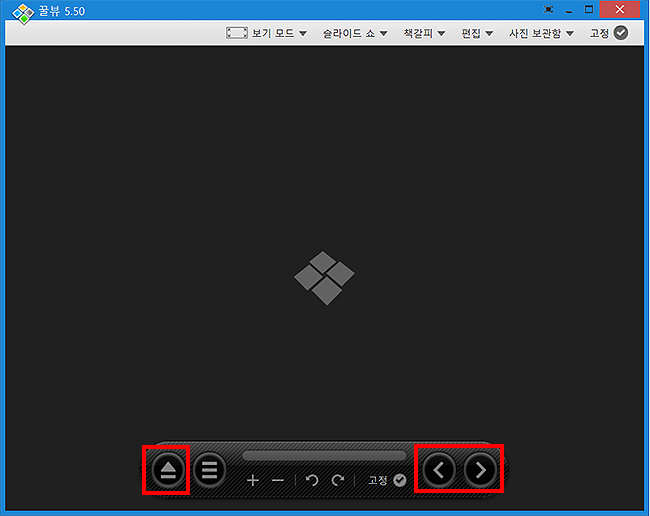Open the 책갈피 dropdown
650x516 pixels.
click(x=424, y=33)
